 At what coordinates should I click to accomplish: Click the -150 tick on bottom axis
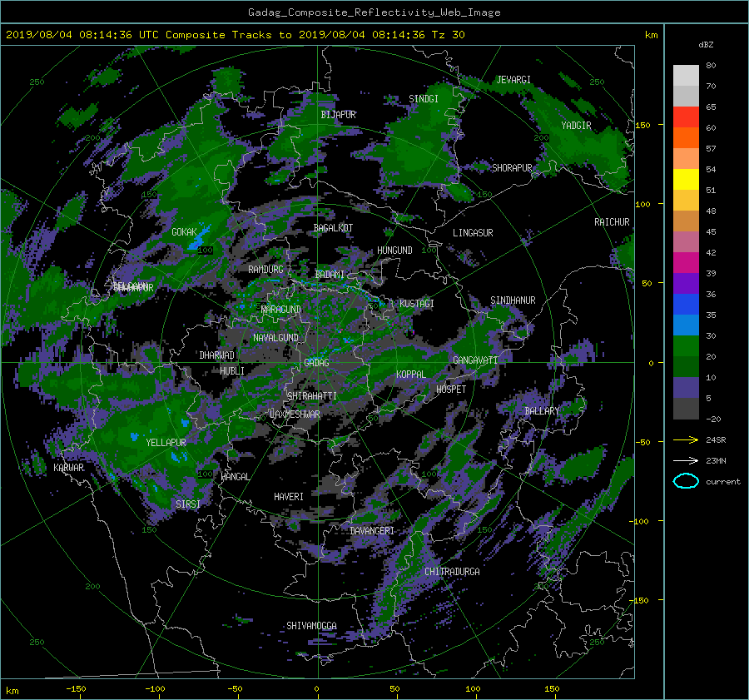(76, 689)
